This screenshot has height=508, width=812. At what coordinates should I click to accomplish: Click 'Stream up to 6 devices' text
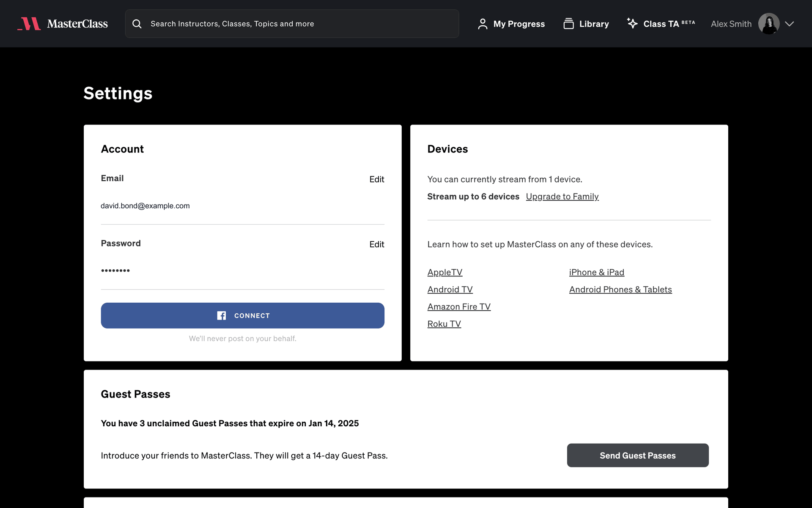[473, 196]
